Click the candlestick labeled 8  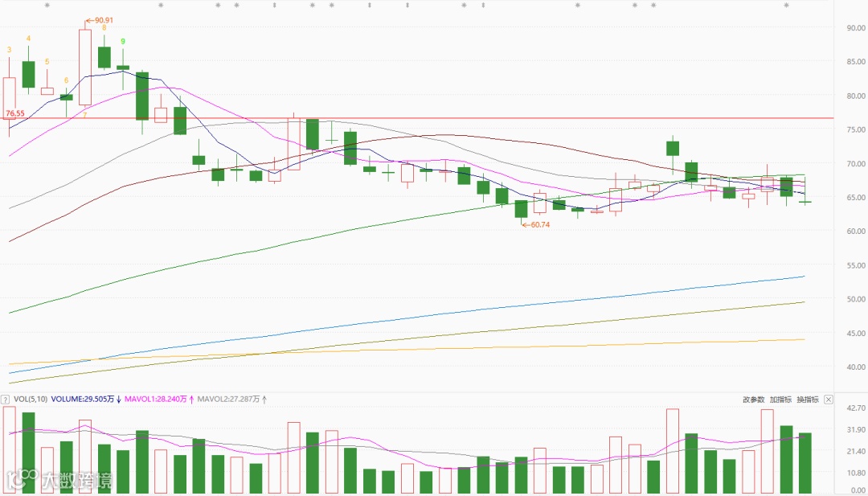pos(104,58)
